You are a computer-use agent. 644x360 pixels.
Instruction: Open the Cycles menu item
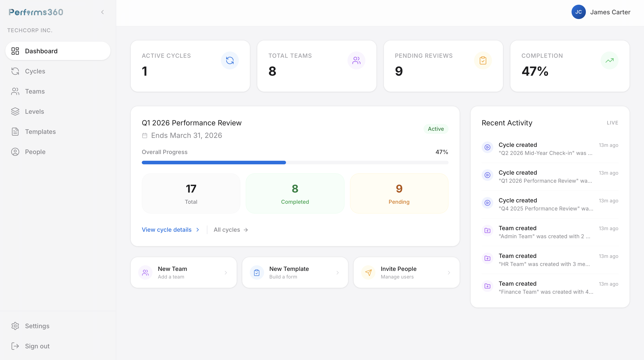[x=35, y=71]
